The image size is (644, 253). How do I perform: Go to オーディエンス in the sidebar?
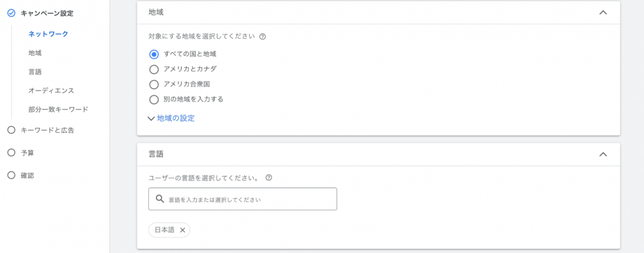52,90
